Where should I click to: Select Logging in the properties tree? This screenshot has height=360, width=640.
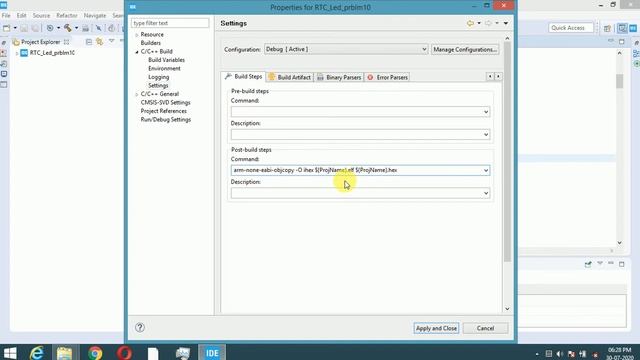(159, 77)
